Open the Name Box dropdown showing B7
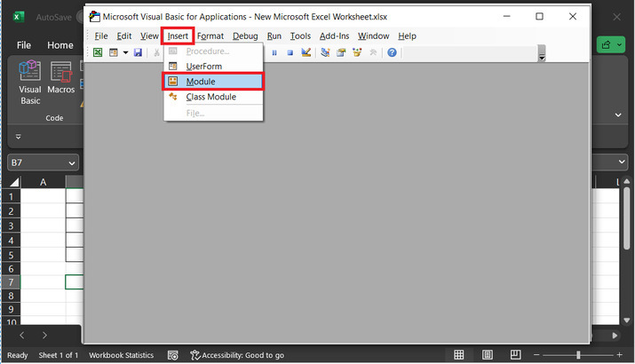This screenshot has height=364, width=635. coord(72,163)
